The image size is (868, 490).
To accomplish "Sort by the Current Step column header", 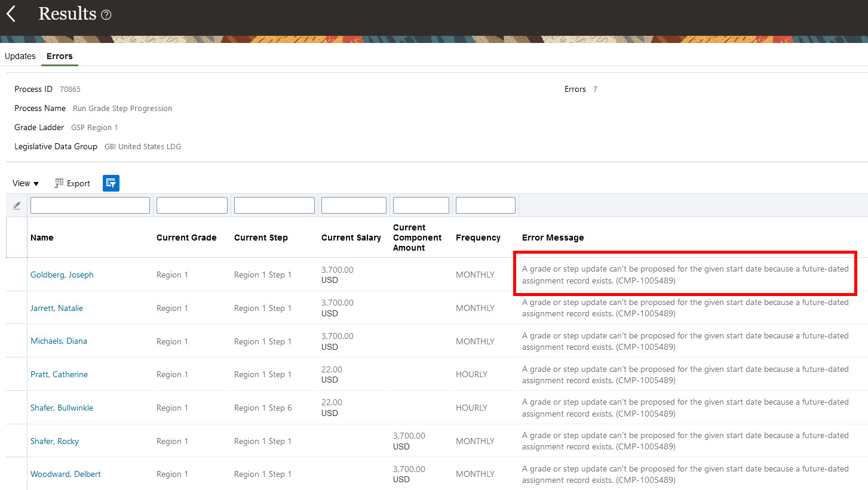I will (x=261, y=238).
